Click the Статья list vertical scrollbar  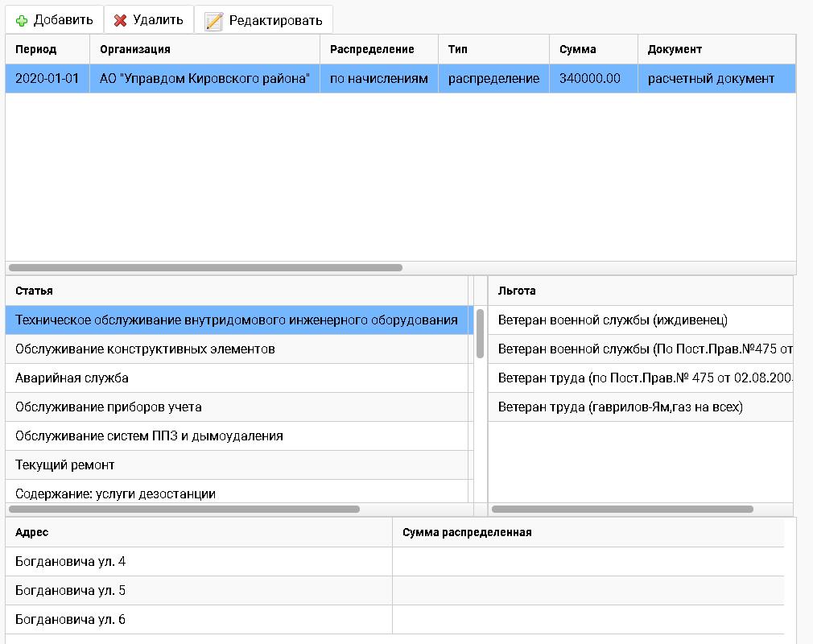pos(481,333)
